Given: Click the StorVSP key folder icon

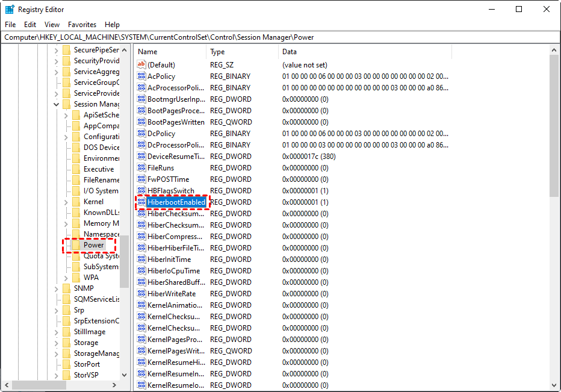Looking at the screenshot, I should [x=66, y=375].
